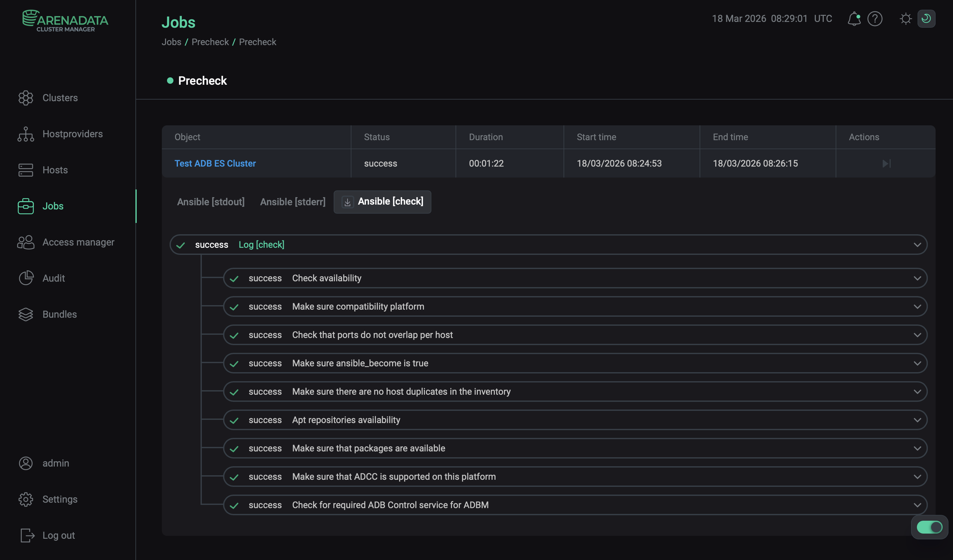The image size is (953, 560).
Task: Go to Hostproviders section
Action: [72, 134]
